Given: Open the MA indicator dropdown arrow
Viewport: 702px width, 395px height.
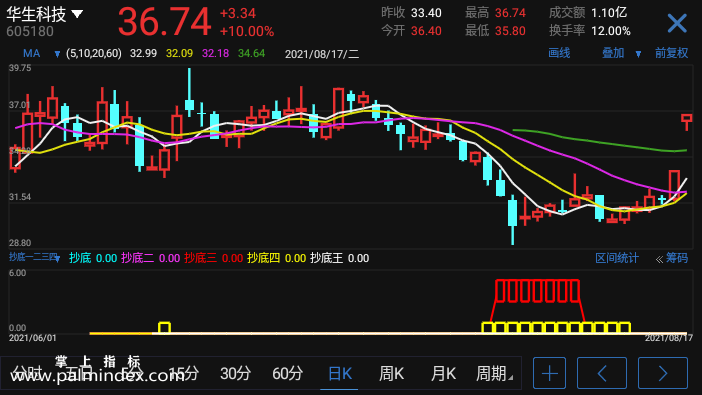Looking at the screenshot, I should 57,54.
